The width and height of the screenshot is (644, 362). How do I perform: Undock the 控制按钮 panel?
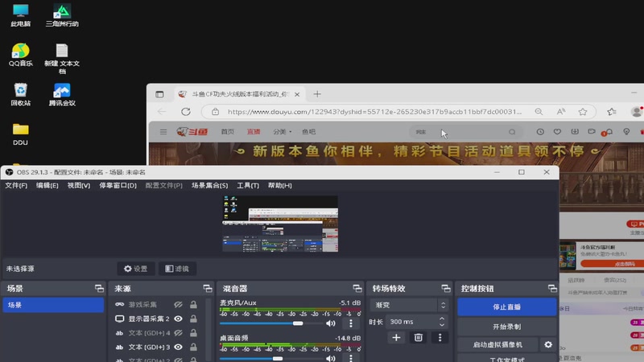coord(552,289)
